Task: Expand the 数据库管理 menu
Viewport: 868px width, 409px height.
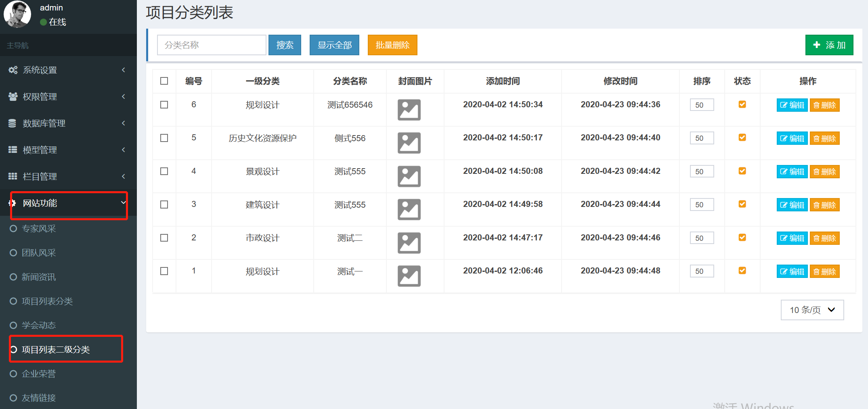Action: pos(68,123)
